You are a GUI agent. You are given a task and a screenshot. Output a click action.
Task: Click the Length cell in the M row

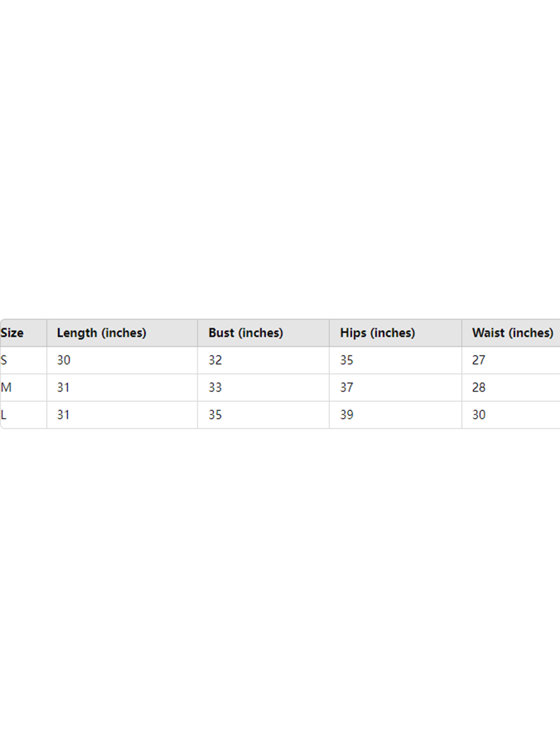(64, 388)
